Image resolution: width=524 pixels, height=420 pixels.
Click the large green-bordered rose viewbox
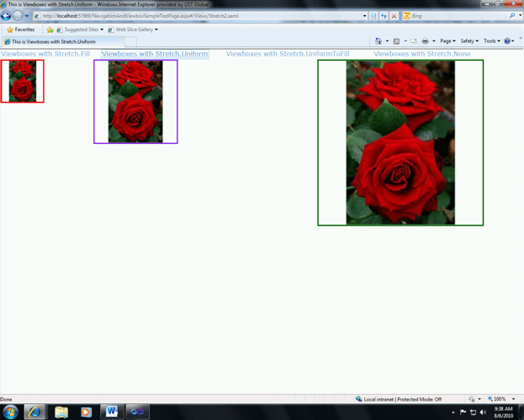point(400,143)
